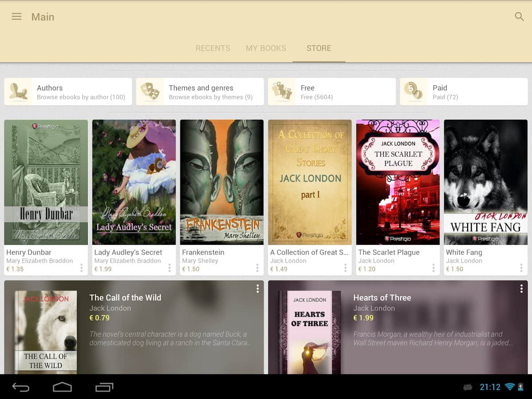Viewport: 532px width, 399px height.
Task: Open overflow menu for White Fang
Action: (x=521, y=268)
